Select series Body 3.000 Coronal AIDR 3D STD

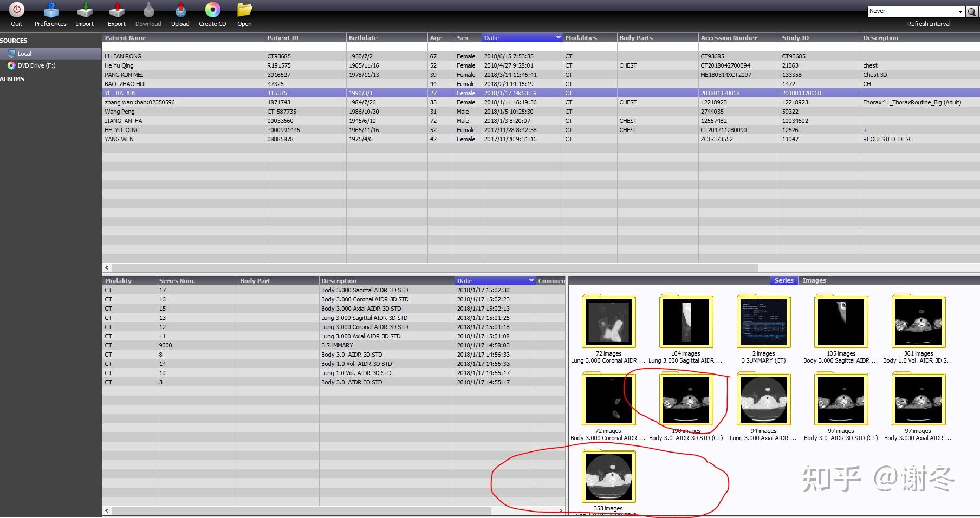tap(334, 299)
